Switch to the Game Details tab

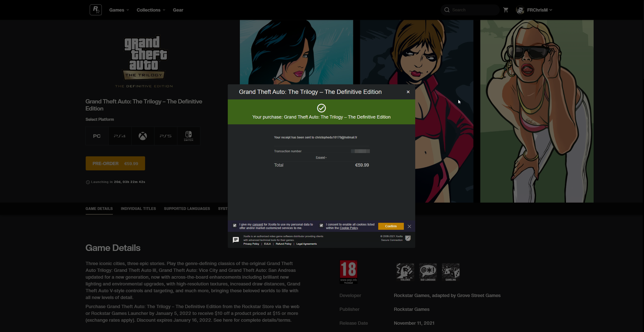point(99,209)
